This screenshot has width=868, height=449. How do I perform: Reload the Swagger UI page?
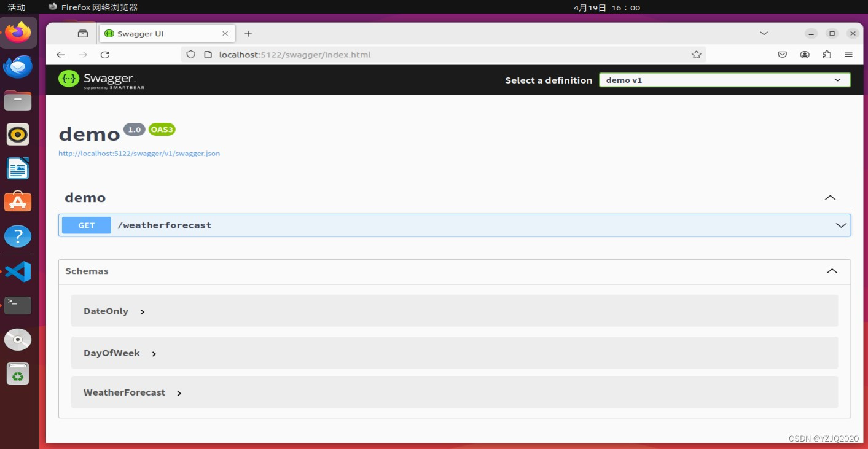point(105,55)
